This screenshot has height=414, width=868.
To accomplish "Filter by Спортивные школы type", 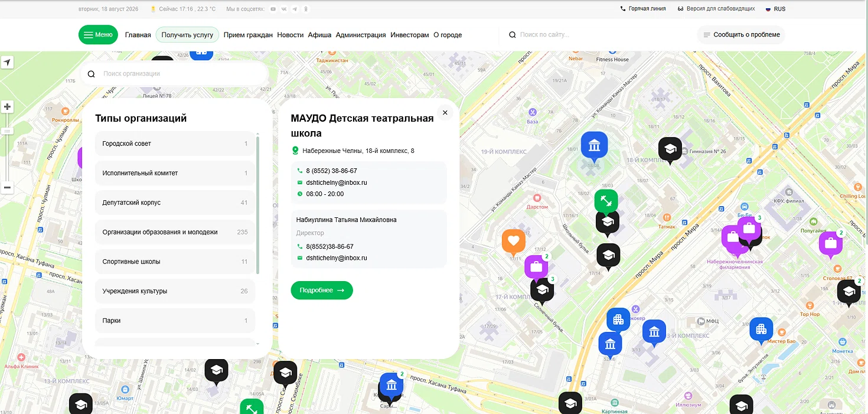I will 175,262.
